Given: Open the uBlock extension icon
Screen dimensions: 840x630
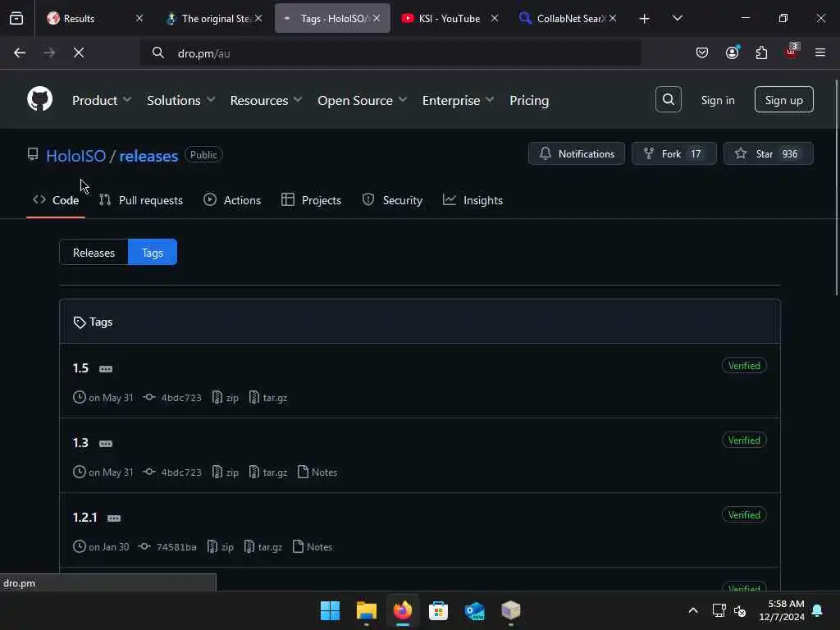Looking at the screenshot, I should click(x=792, y=52).
